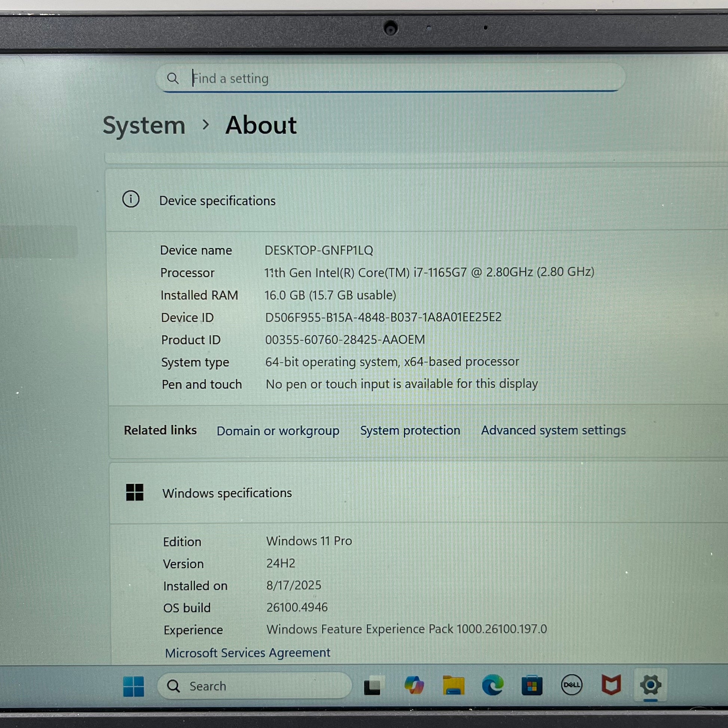This screenshot has width=728, height=728.
Task: Open McAfee from the taskbar
Action: (611, 685)
